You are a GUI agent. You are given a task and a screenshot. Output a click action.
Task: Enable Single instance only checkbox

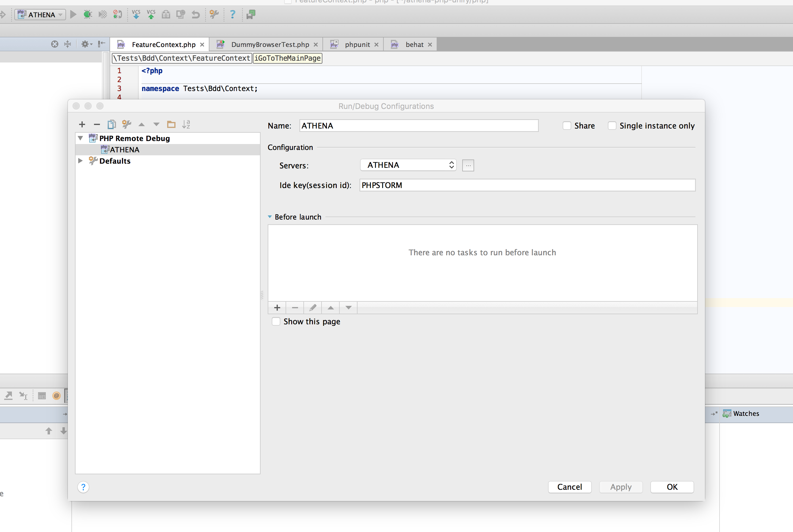click(x=612, y=126)
